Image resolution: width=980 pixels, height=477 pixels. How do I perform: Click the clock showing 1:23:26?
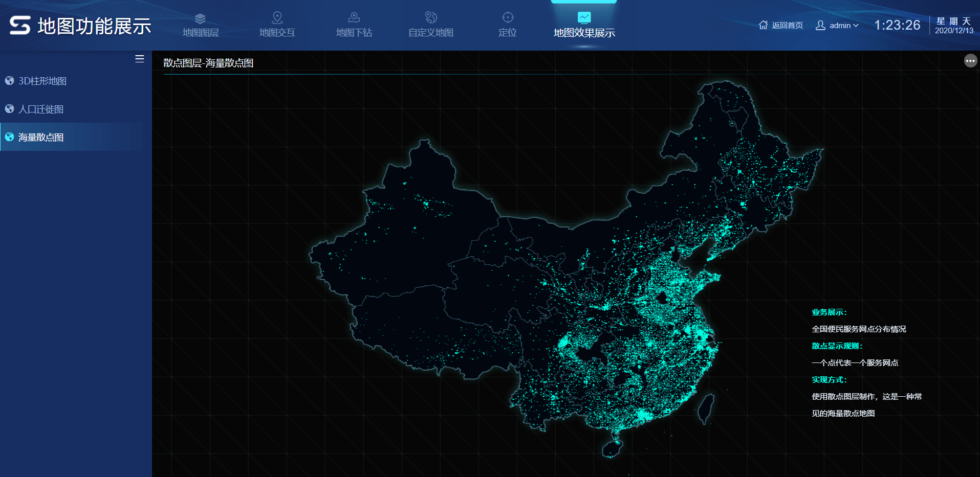click(897, 25)
